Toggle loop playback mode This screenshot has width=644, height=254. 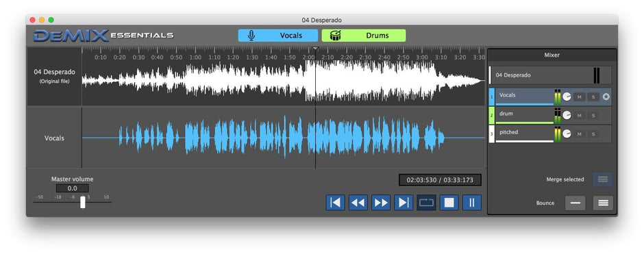[x=426, y=203]
